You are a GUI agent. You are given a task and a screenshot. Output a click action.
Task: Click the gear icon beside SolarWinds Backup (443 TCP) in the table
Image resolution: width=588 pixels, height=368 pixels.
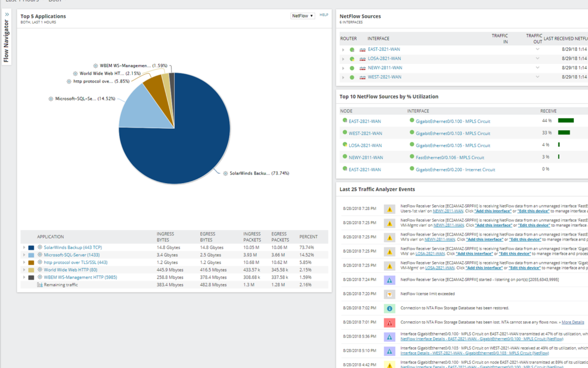[x=40, y=247]
